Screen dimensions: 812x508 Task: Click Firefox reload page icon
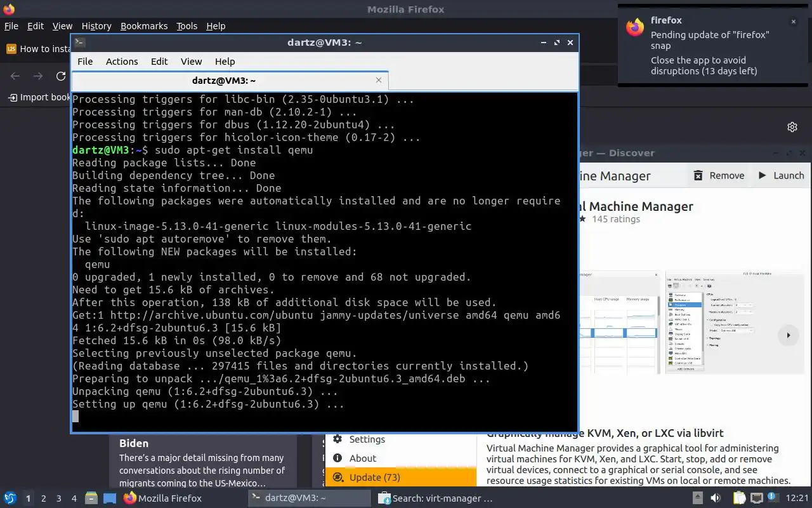click(x=61, y=76)
